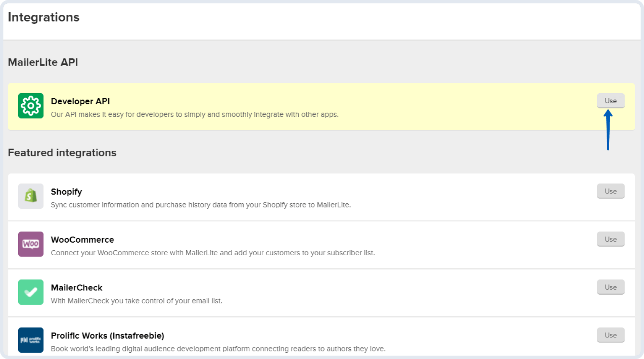Click Use beside WooCommerce
Screen dimensions: 644x359
point(611,239)
